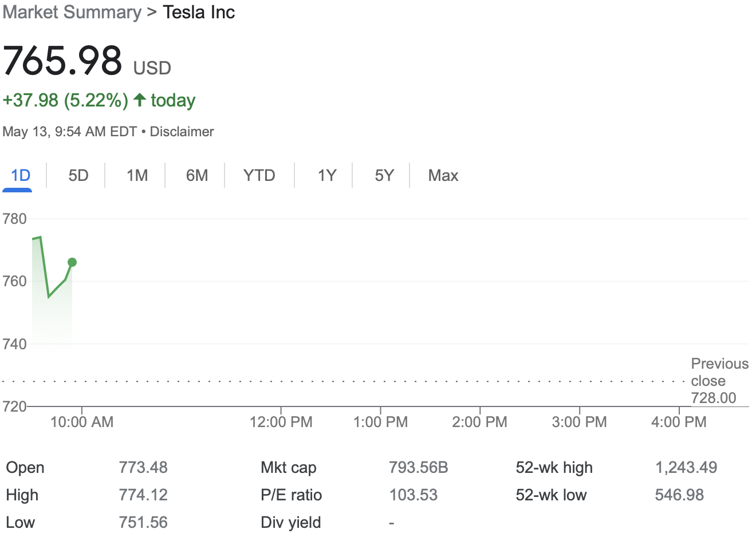Click the 760 y-axis label
Image resolution: width=756 pixels, height=537 pixels.
15,281
